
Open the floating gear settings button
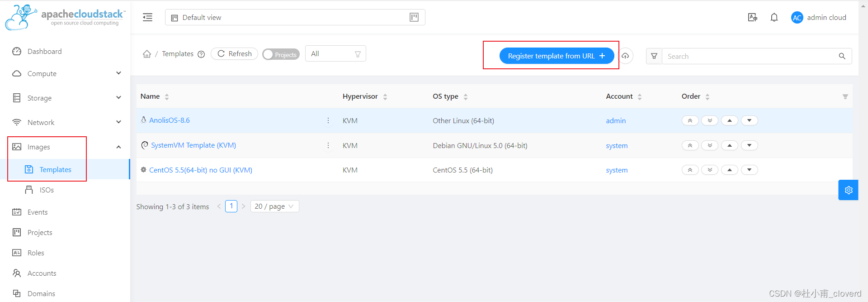(848, 190)
